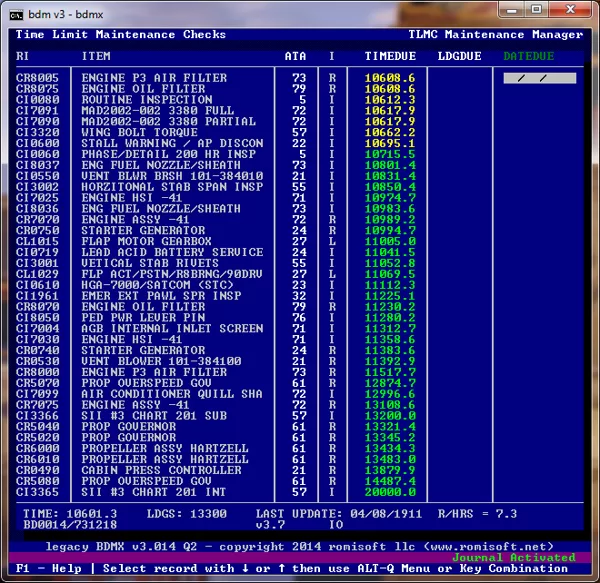Viewport: 600px width, 583px height.
Task: Click the Journal Activated status text
Action: pos(514,557)
